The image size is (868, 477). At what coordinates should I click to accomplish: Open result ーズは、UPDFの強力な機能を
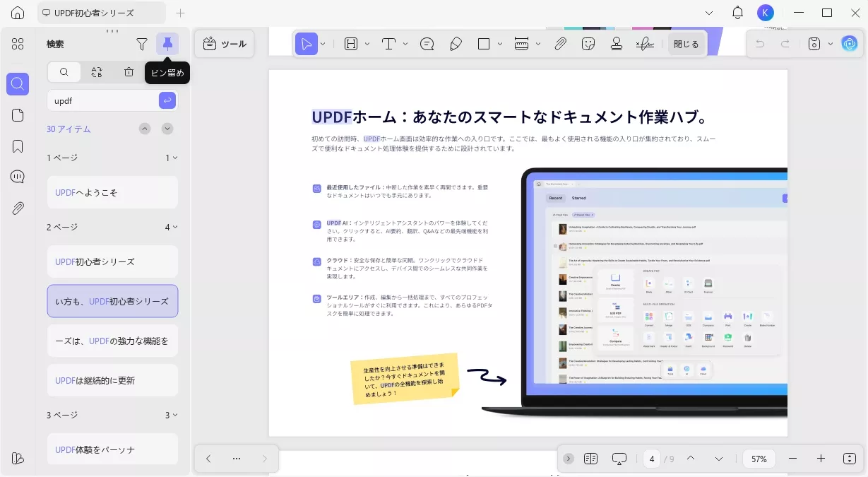112,341
